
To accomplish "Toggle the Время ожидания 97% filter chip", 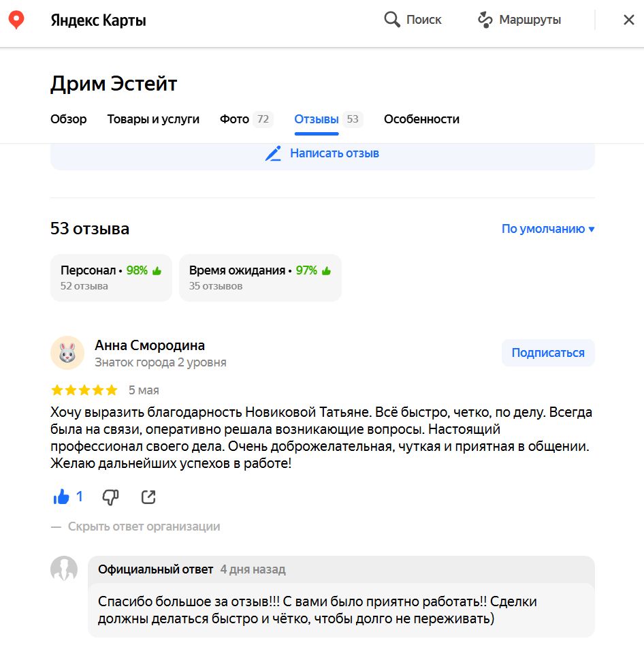I will click(260, 277).
